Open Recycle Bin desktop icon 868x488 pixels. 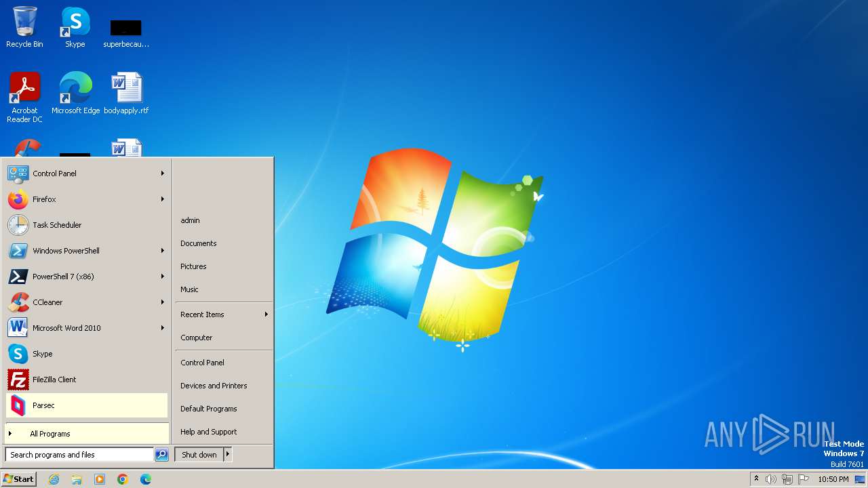pyautogui.click(x=24, y=27)
